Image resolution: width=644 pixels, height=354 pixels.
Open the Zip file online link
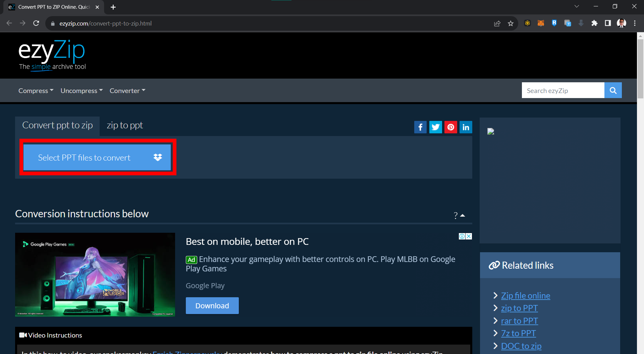tap(525, 296)
